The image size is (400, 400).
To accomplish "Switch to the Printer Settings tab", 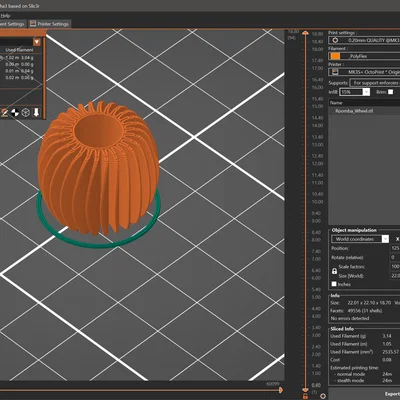I will (49, 24).
